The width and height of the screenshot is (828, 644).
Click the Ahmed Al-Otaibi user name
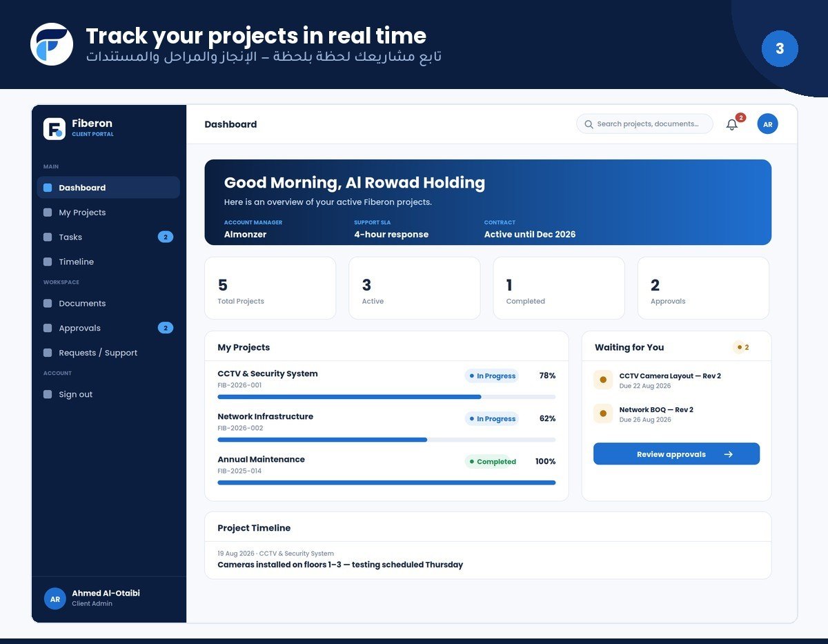[x=106, y=593]
